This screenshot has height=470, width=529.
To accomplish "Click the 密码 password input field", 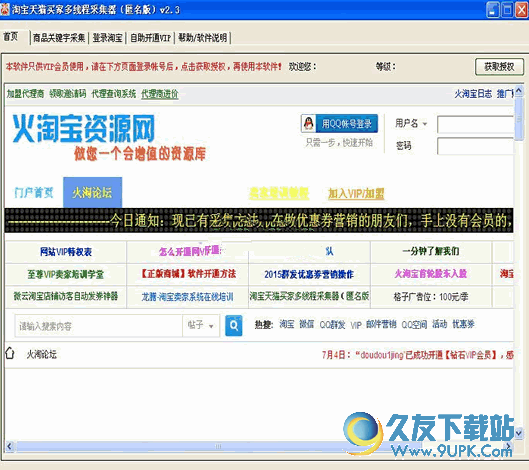I will click(475, 146).
